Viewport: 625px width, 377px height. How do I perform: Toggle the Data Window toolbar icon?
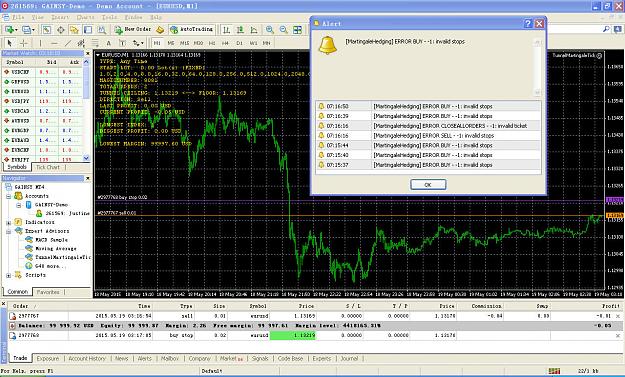tap(61, 29)
